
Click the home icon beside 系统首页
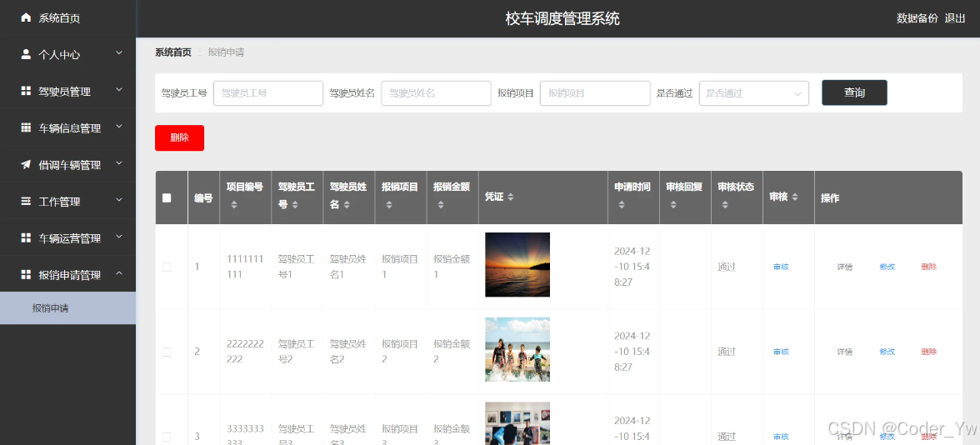point(26,17)
